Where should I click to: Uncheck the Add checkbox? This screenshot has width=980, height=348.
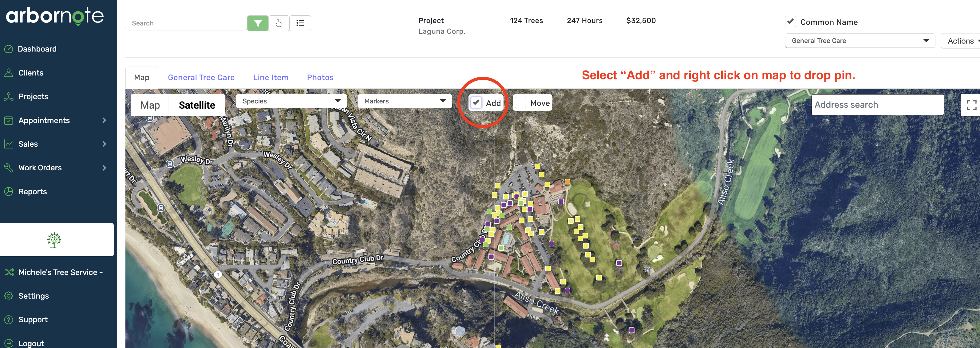476,102
